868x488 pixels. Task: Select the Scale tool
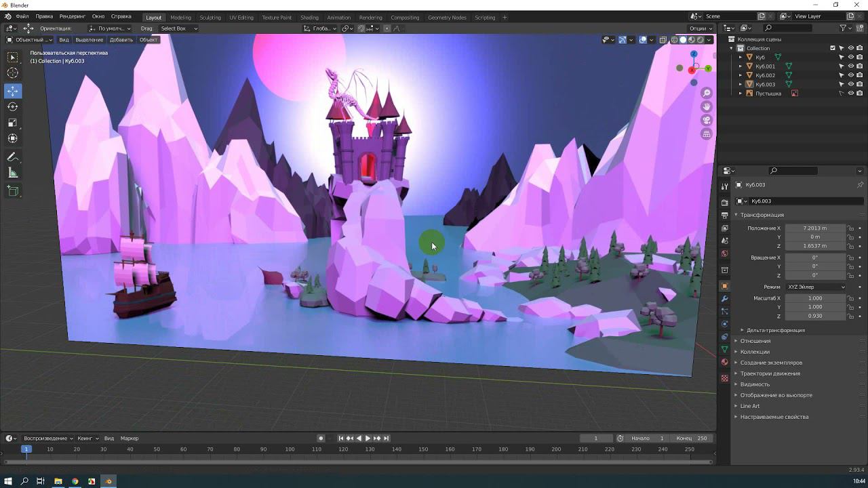click(13, 123)
